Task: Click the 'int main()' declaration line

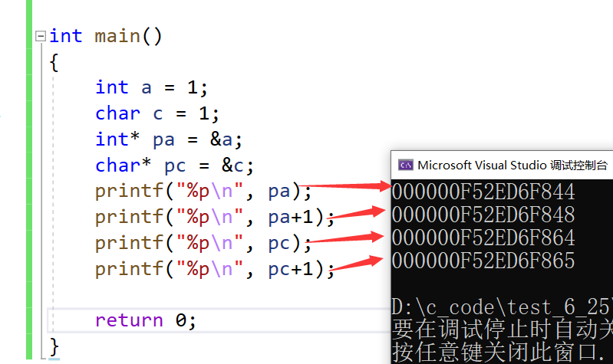Action: [106, 36]
